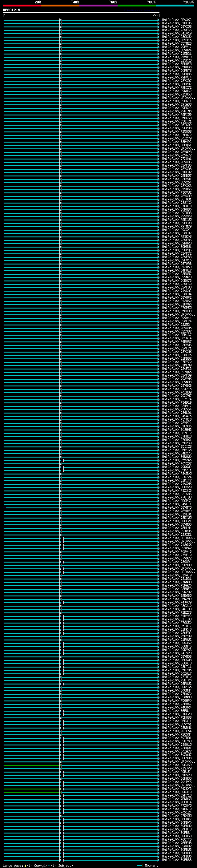The width and height of the screenshot is (197, 868).
Task: Select alignment label UniRef100_Q186X6
Action: [177, 544]
